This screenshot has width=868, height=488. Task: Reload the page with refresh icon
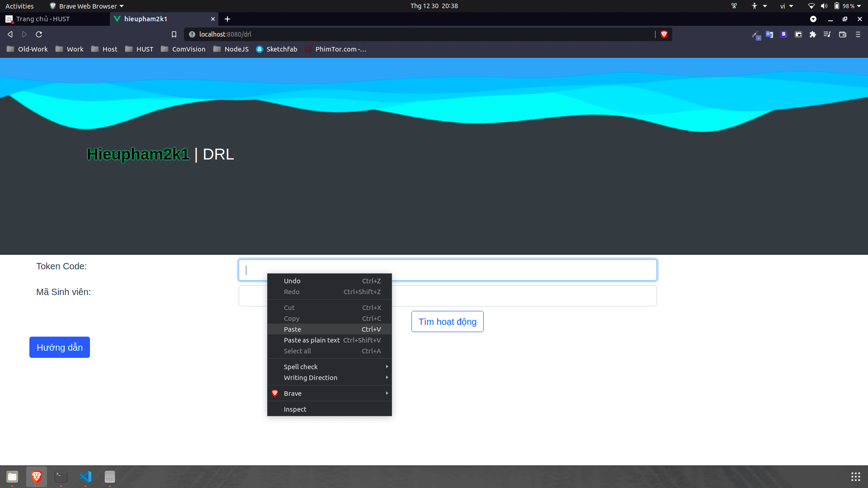[39, 34]
